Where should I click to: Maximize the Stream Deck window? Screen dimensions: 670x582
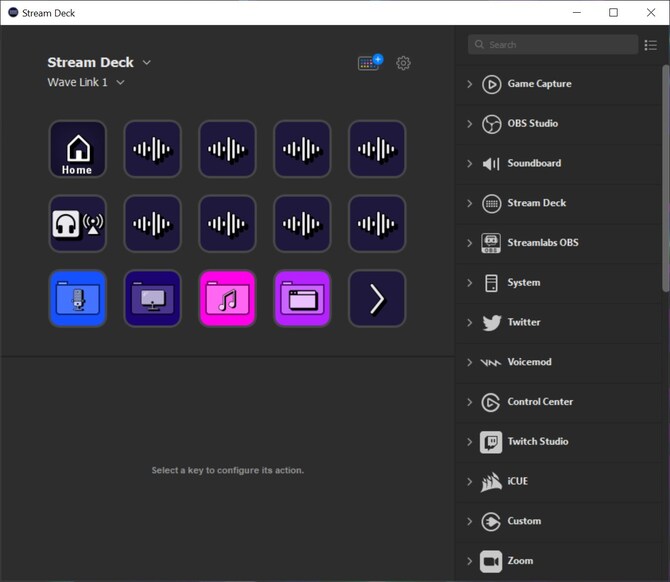point(613,12)
